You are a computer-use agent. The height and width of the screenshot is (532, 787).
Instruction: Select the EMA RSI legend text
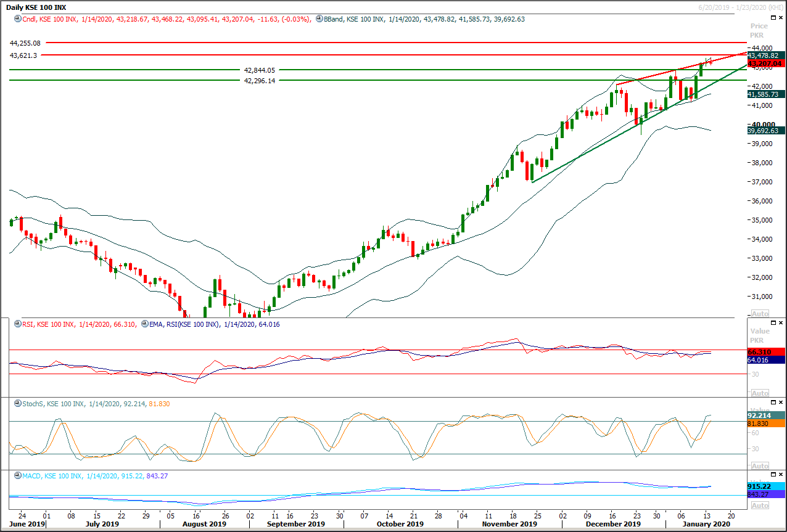point(214,324)
